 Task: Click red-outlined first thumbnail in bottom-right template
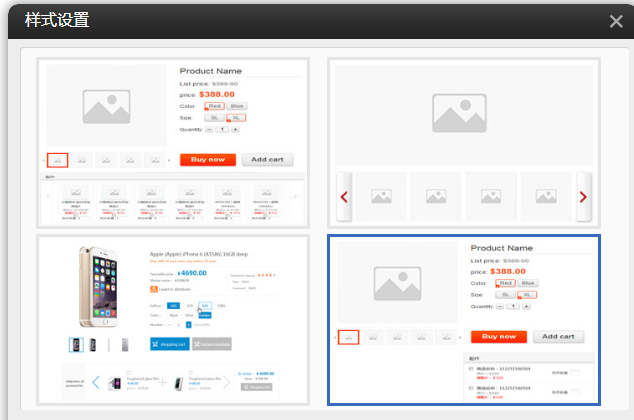348,337
